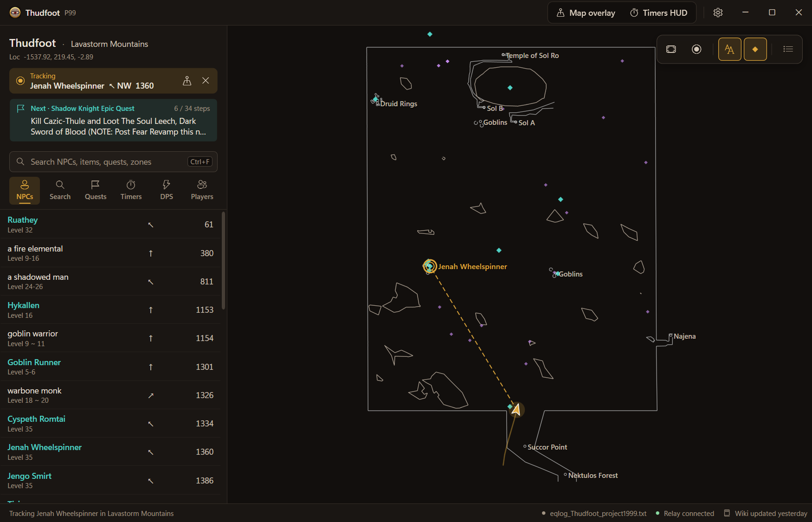Screen dimensions: 812x522
Task: Click the Relay connected status
Action: 685,513
